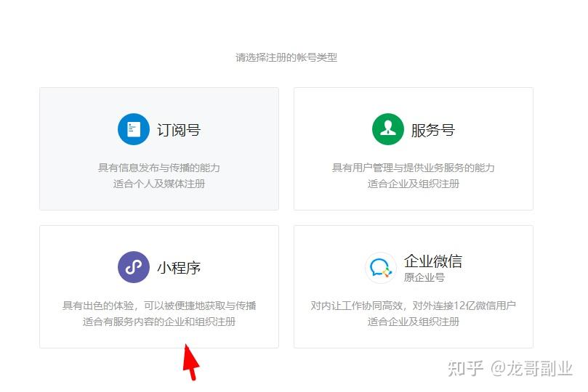Click 适合企业及组织注册 under 企业微信

pyautogui.click(x=414, y=322)
